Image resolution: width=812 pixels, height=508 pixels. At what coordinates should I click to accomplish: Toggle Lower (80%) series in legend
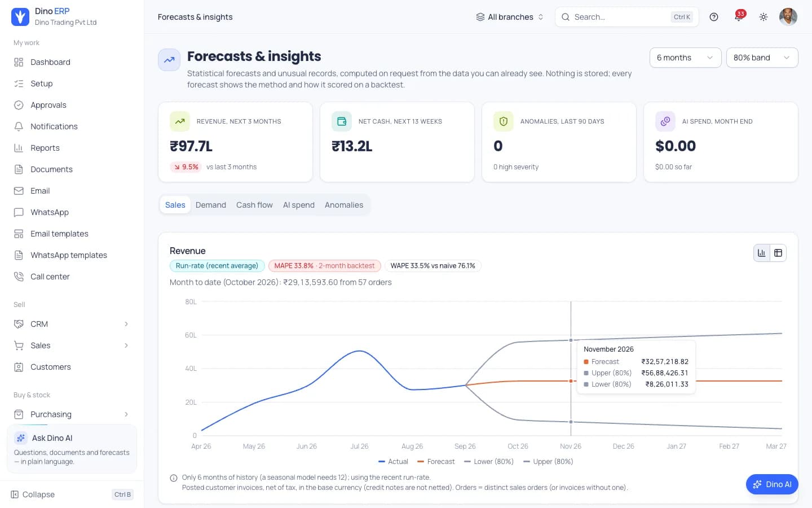pyautogui.click(x=489, y=462)
